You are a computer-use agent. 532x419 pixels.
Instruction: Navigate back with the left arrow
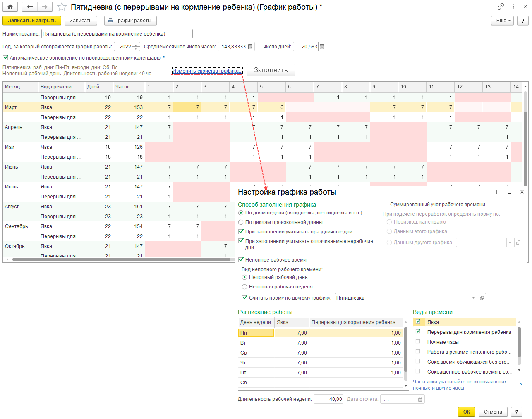[x=29, y=7]
